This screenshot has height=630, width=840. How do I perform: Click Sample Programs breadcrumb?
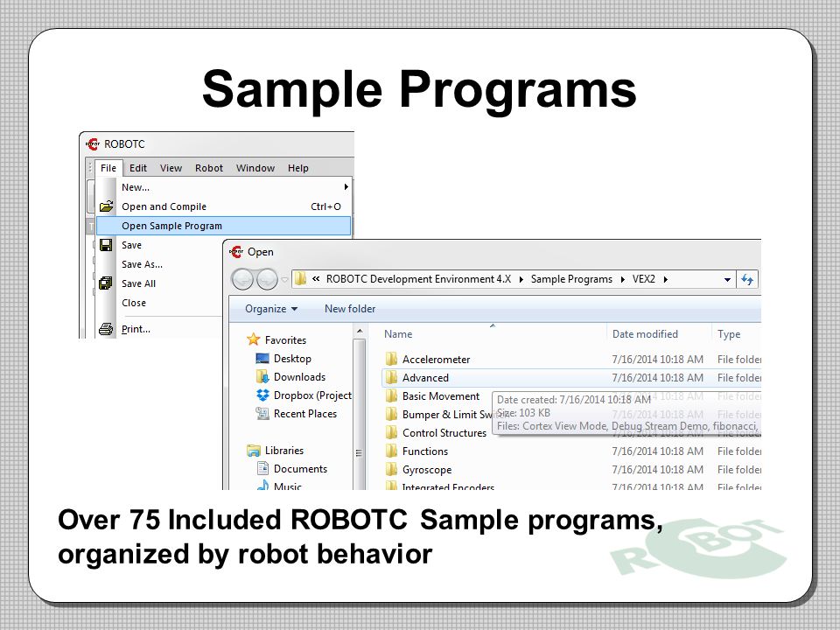click(571, 279)
